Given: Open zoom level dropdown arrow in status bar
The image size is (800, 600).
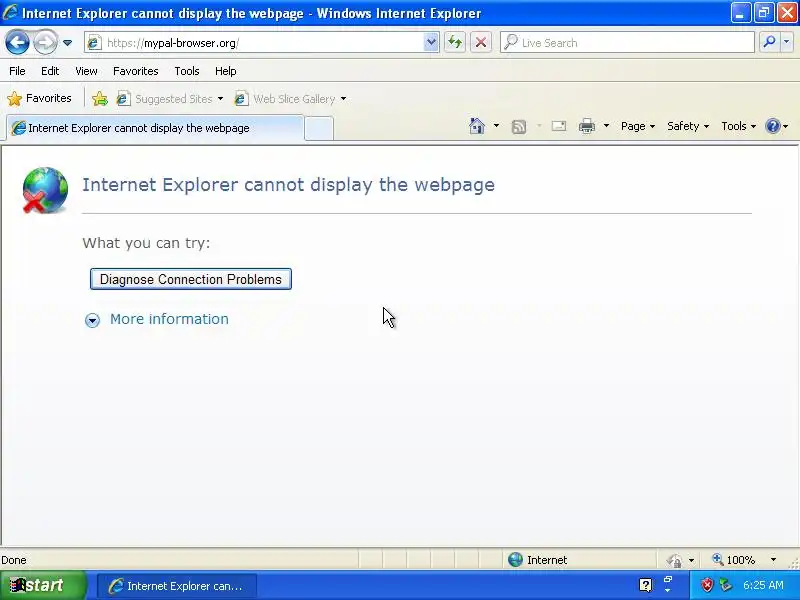Looking at the screenshot, I should coord(773,560).
